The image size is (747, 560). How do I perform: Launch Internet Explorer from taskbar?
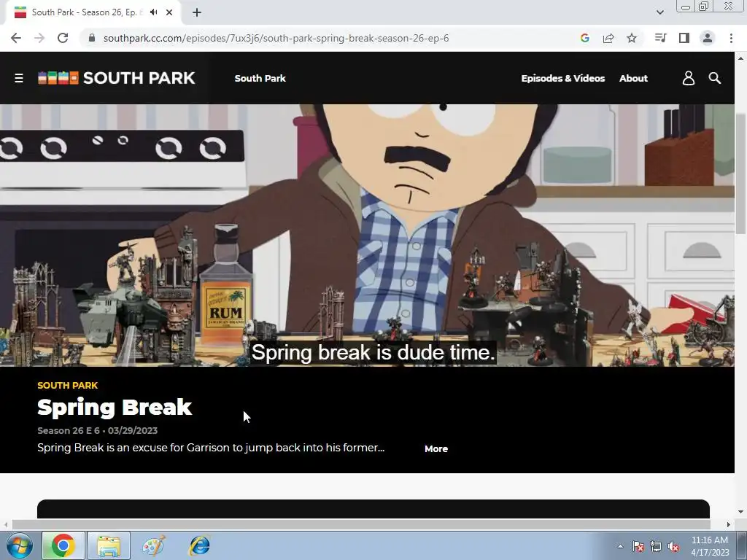pos(199,545)
